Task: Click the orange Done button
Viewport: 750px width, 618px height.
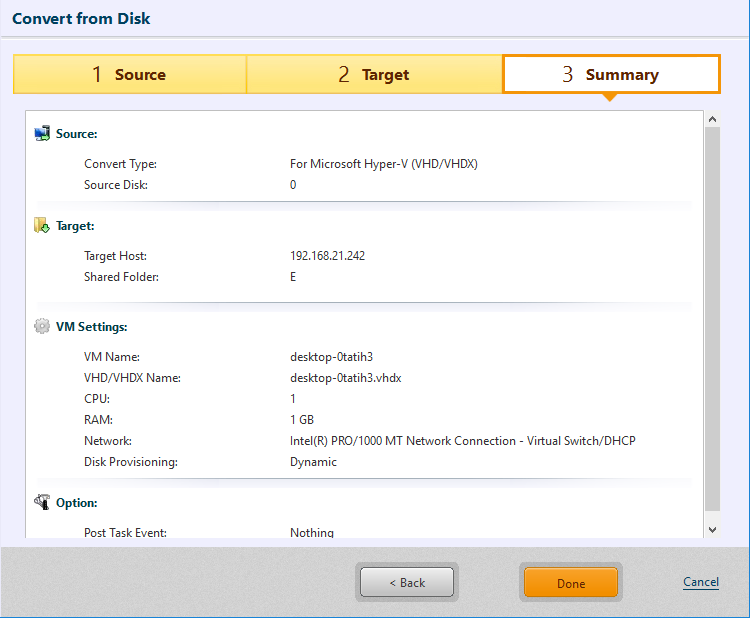Action: coord(570,583)
